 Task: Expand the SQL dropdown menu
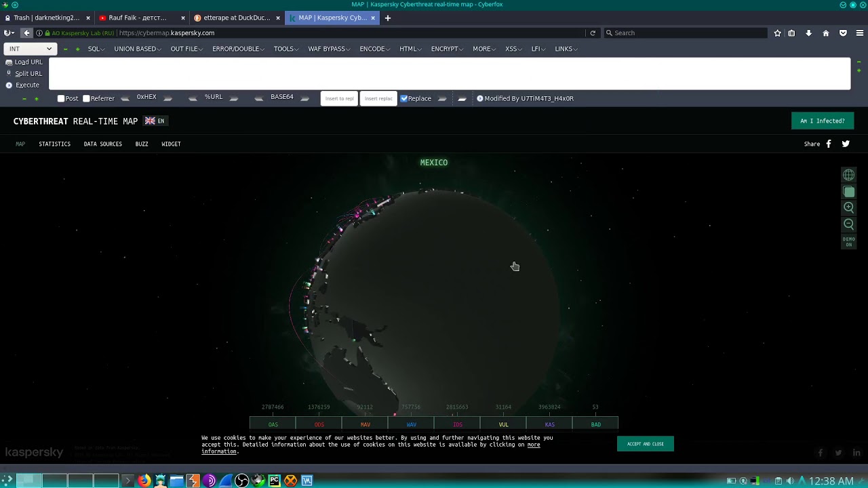[x=96, y=49]
